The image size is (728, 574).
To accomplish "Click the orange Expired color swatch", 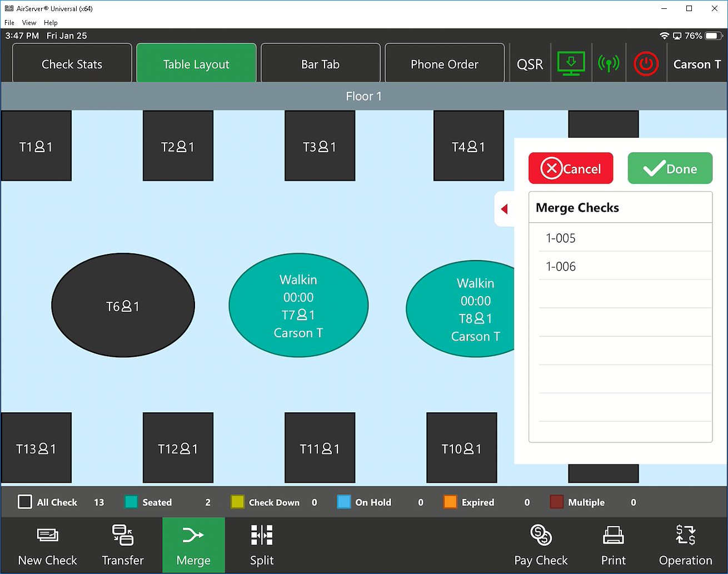I will 450,502.
